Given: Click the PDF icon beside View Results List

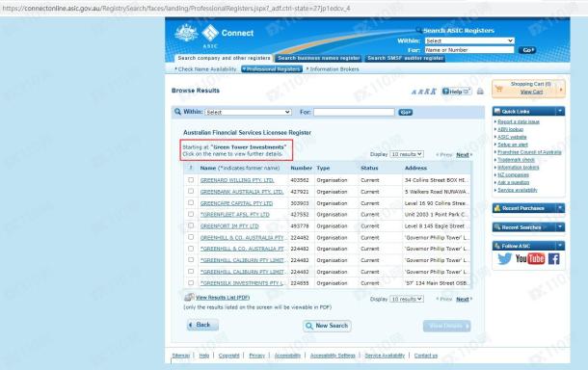Looking at the screenshot, I should [189, 297].
